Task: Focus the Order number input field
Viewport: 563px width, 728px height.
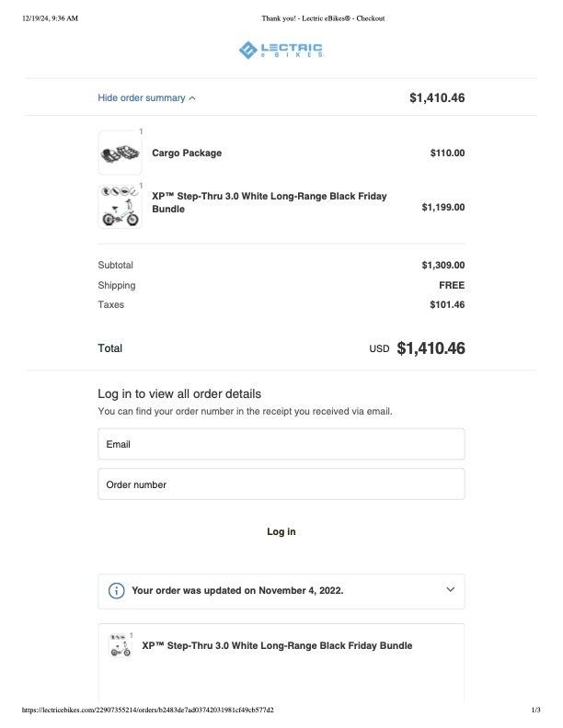Action: pyautogui.click(x=281, y=484)
